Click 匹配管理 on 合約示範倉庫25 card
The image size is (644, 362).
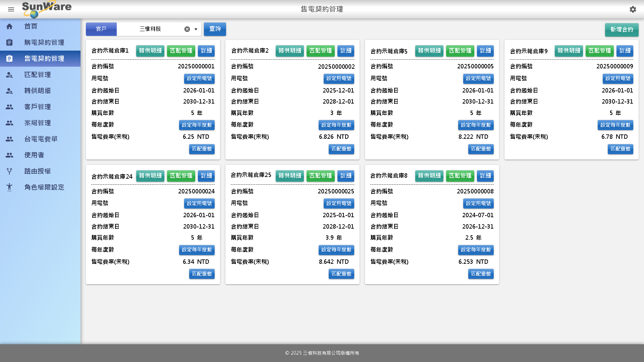coord(320,176)
